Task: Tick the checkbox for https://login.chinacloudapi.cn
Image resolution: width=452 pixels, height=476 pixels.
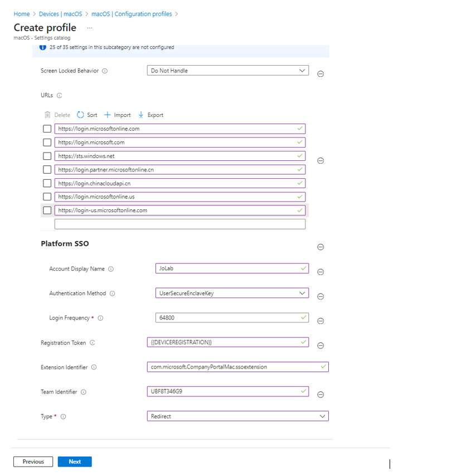Action: 47,183
